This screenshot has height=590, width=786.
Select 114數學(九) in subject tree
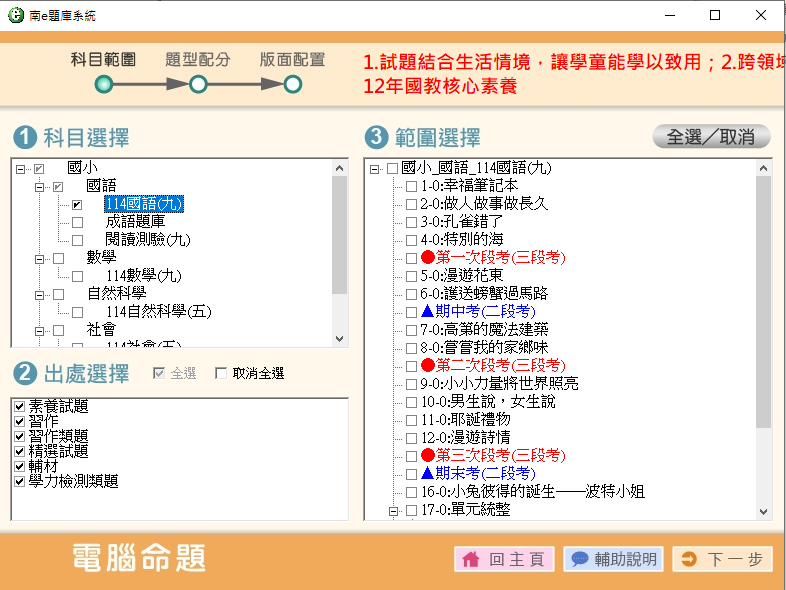143,276
